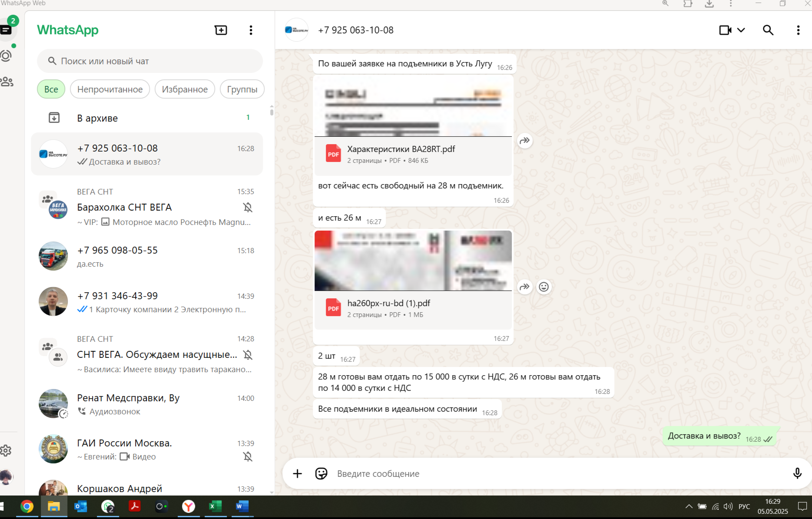The image size is (812, 519).
Task: Open File Explorer from the taskbar
Action: (54, 506)
